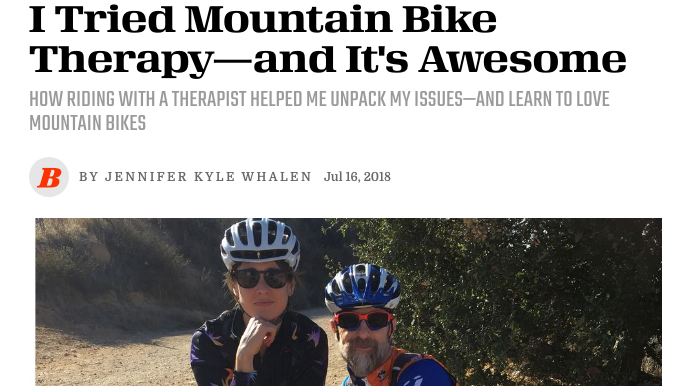Viewport: 686px width, 386px height.
Task: Click the woman's white helmet in the photo
Action: 260,240
